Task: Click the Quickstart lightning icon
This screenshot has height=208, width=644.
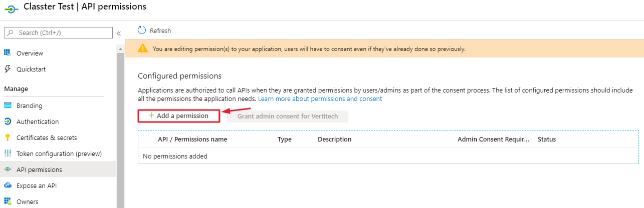Action: (8, 69)
